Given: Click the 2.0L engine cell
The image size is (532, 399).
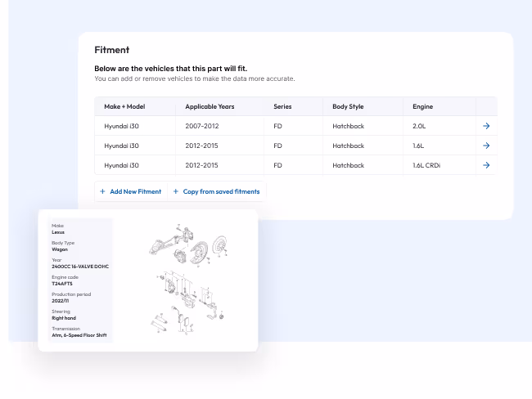Looking at the screenshot, I should coord(419,126).
